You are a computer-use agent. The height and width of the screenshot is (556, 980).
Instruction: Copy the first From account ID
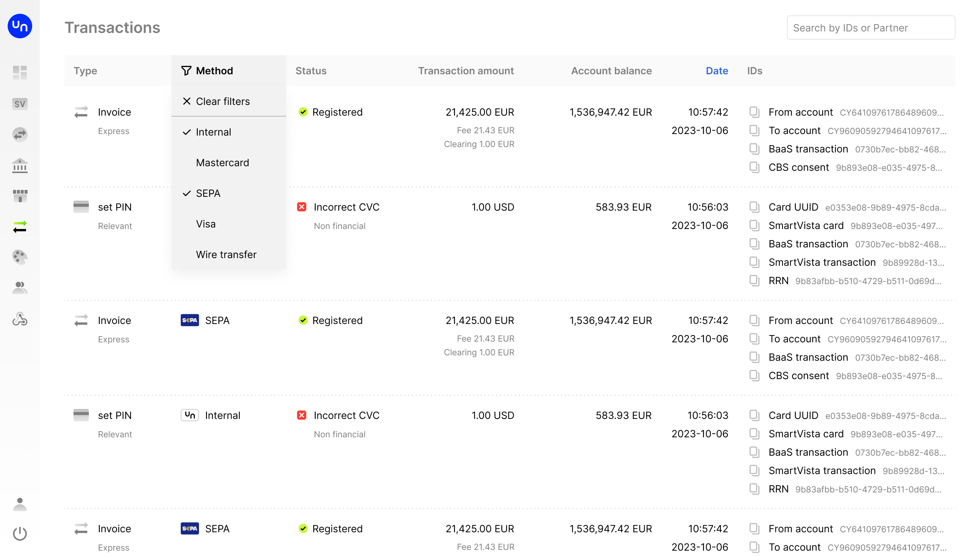[x=754, y=112]
